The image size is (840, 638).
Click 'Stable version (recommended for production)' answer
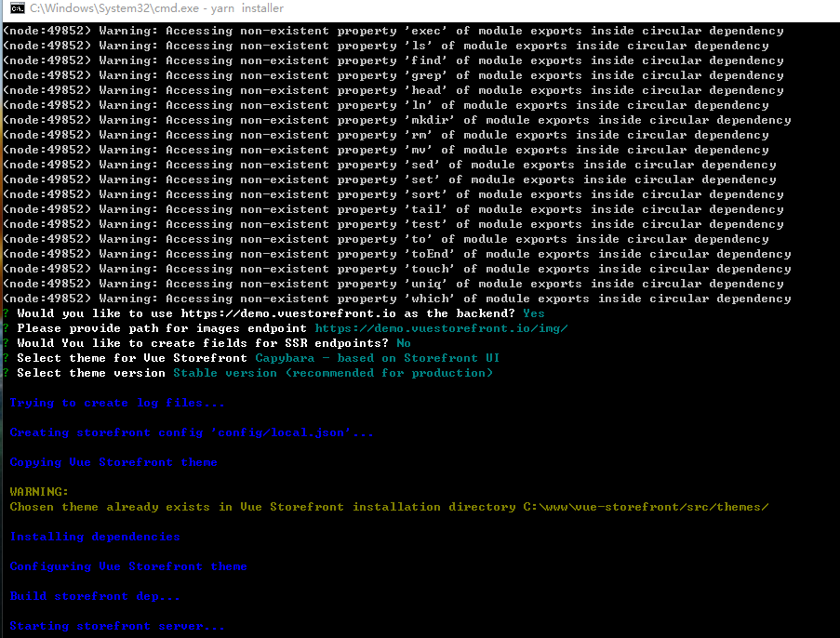coord(333,373)
